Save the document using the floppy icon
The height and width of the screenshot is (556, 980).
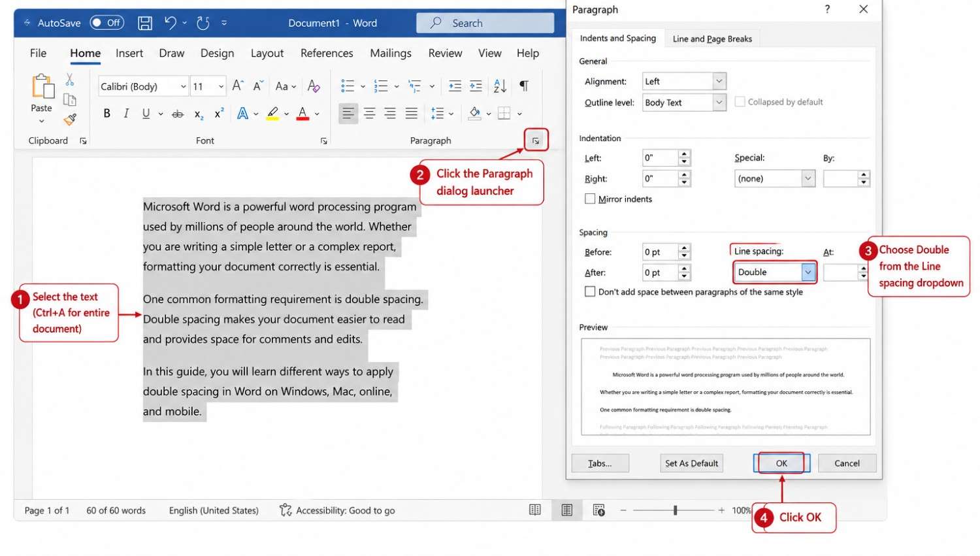point(145,23)
